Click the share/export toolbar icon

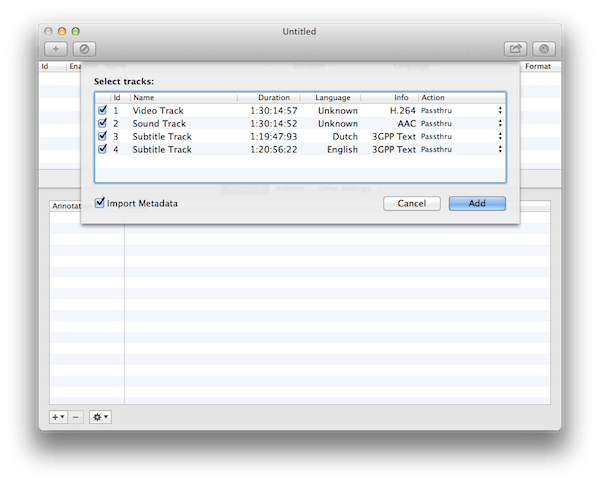(x=515, y=49)
